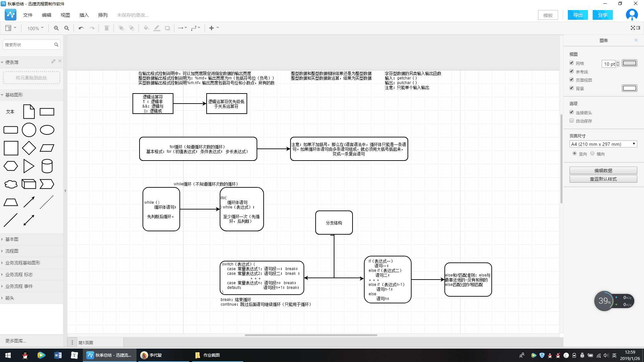644x362 pixels.
Task: Click the send to back icon
Action: [131, 28]
